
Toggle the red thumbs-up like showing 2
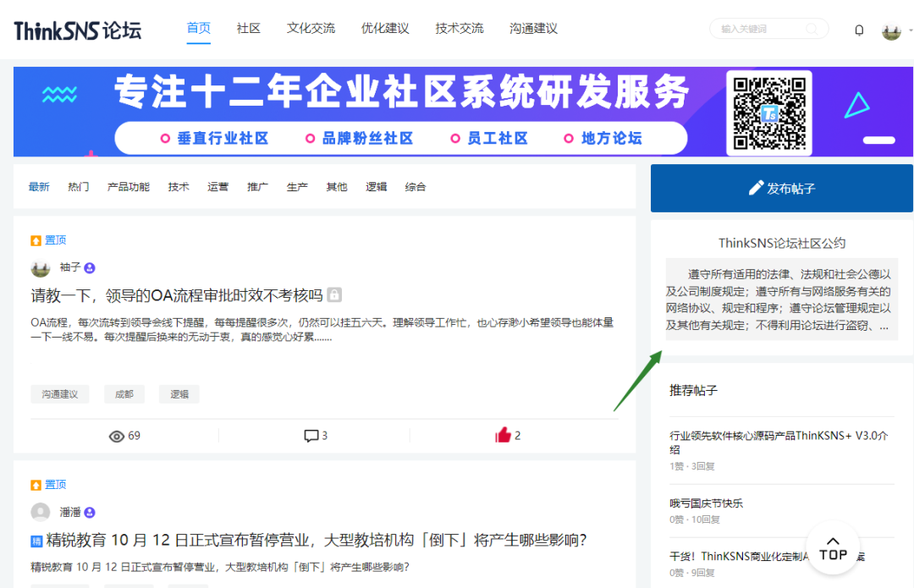click(503, 435)
